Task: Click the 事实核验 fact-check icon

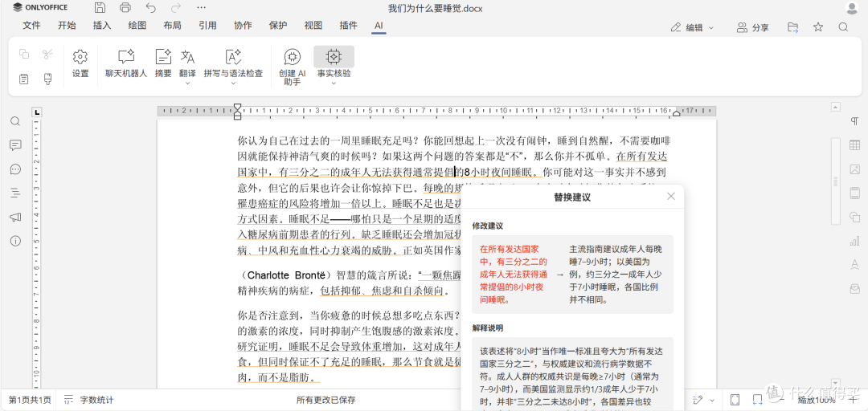Action: 334,56
